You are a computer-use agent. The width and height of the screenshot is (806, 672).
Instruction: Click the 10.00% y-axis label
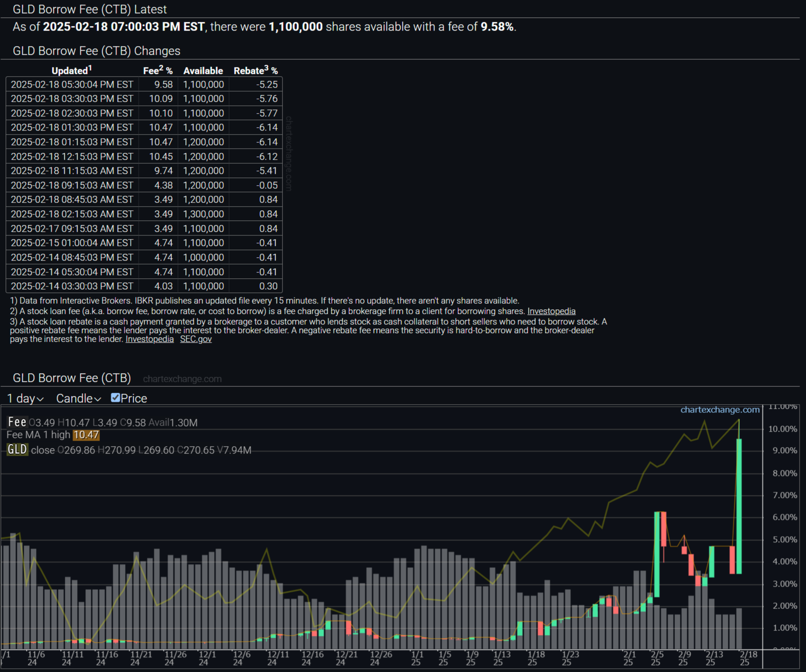(782, 429)
